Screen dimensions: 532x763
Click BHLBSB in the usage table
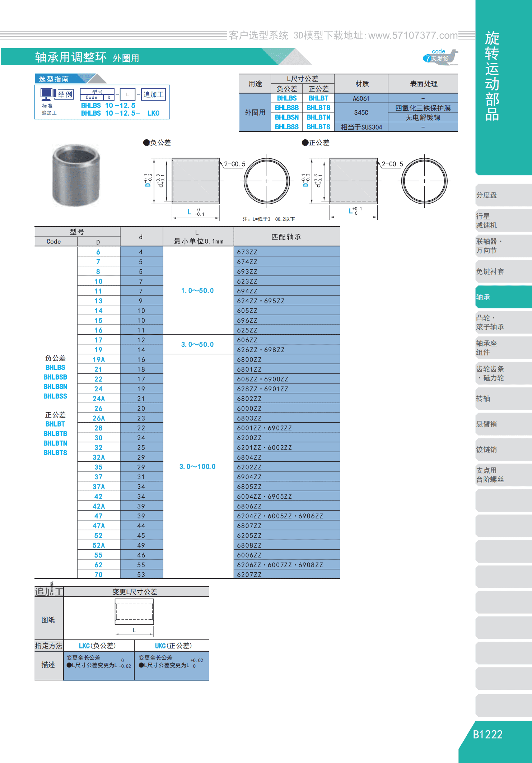pyautogui.click(x=287, y=108)
